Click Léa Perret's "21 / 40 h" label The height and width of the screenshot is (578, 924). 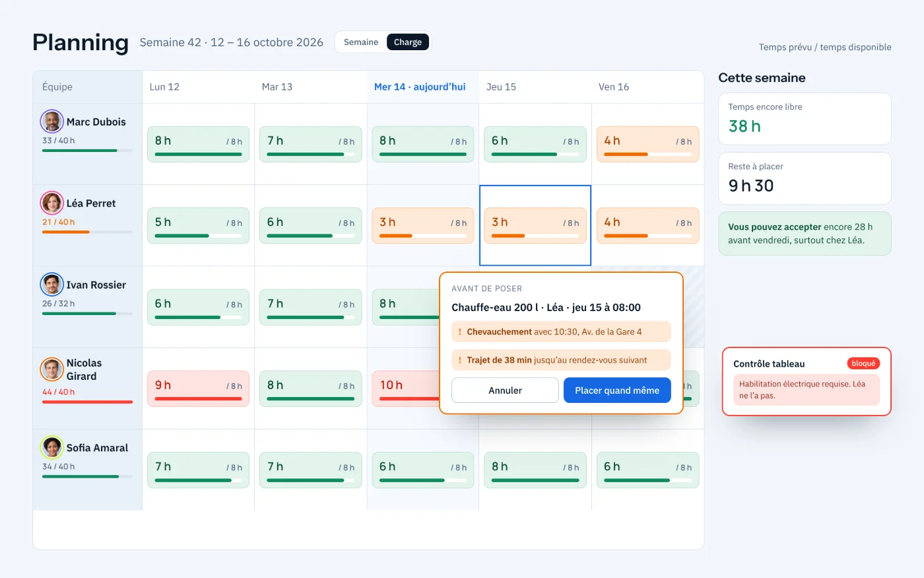point(59,222)
